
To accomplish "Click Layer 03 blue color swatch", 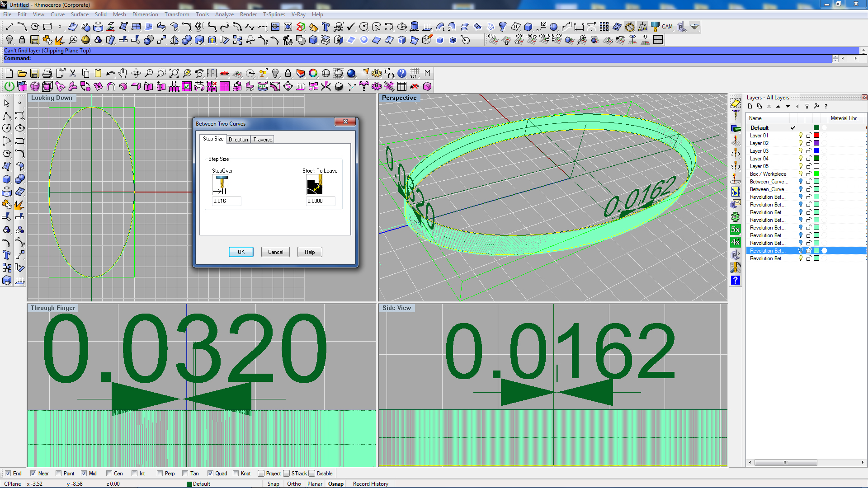I will click(x=816, y=151).
